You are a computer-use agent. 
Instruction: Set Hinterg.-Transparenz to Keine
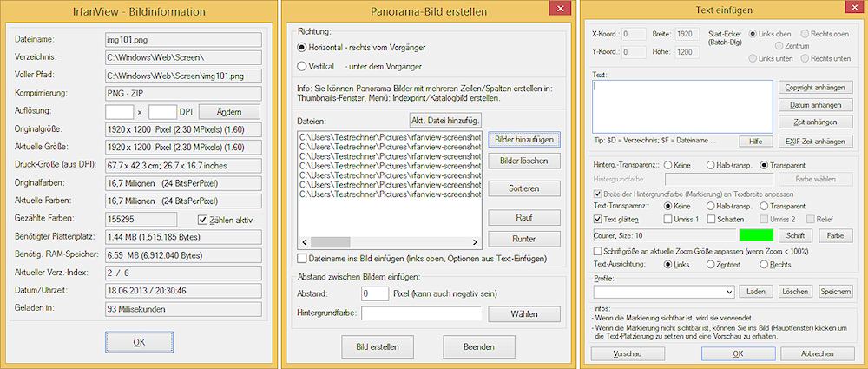(667, 165)
